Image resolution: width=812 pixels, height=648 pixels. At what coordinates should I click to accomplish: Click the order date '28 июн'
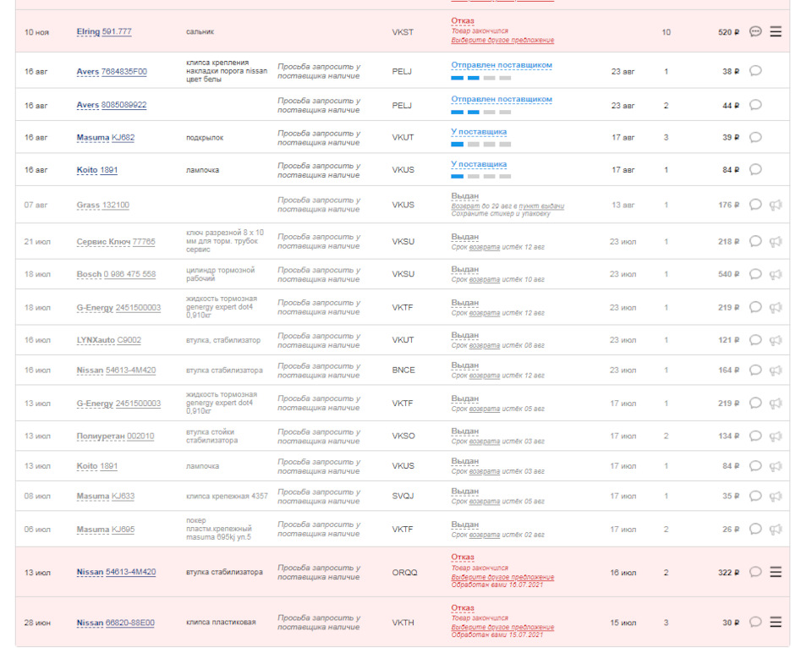tap(37, 623)
